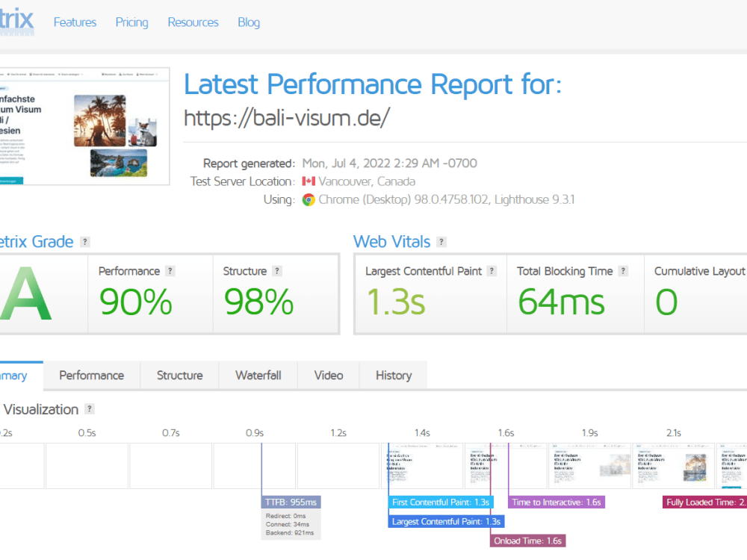Click the report date Mon, Jul 4, 2022
The width and height of the screenshot is (747, 560).
click(390, 164)
